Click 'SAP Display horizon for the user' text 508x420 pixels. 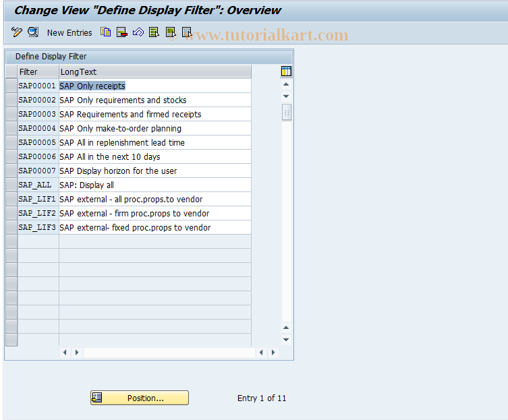pos(118,171)
